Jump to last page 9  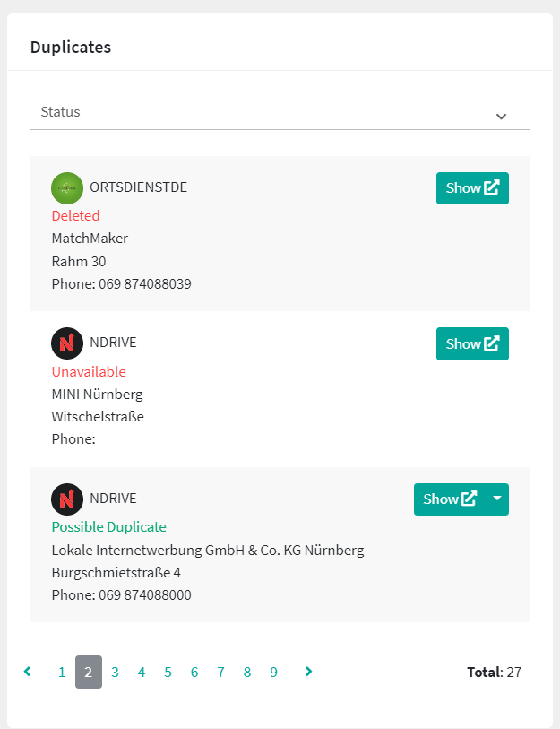tap(273, 673)
